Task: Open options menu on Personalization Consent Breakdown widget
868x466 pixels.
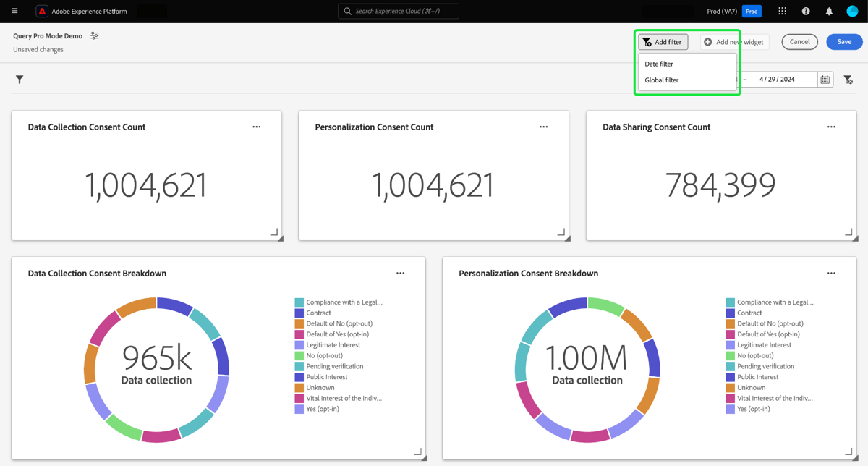Action: tap(830, 273)
